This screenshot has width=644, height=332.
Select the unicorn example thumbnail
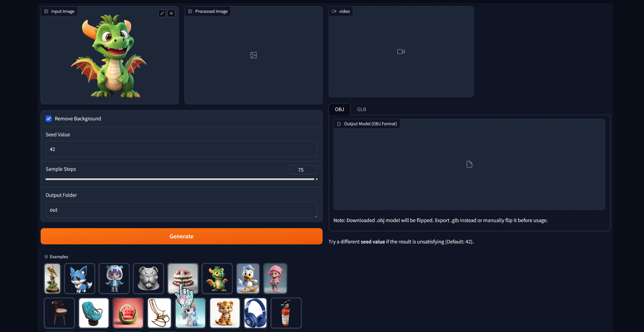(x=190, y=313)
